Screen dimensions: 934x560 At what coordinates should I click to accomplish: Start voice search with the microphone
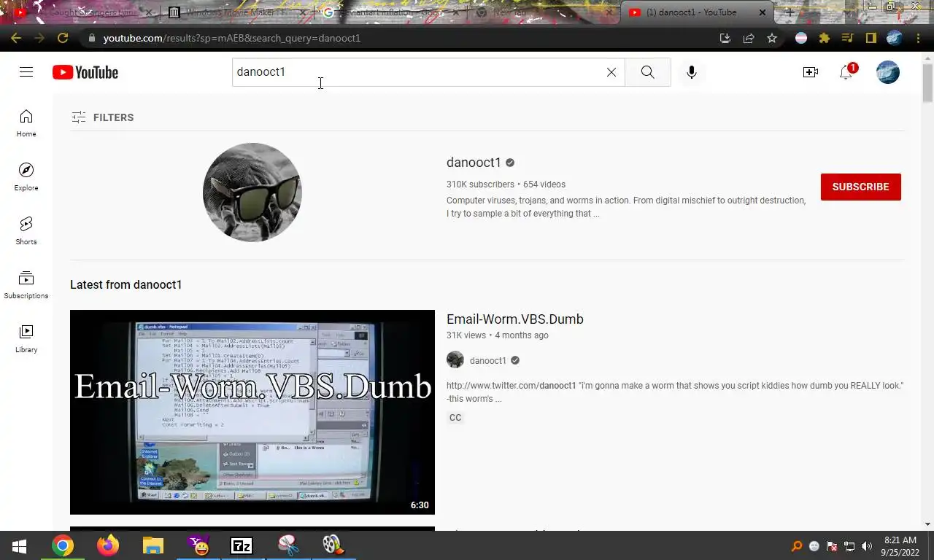692,72
